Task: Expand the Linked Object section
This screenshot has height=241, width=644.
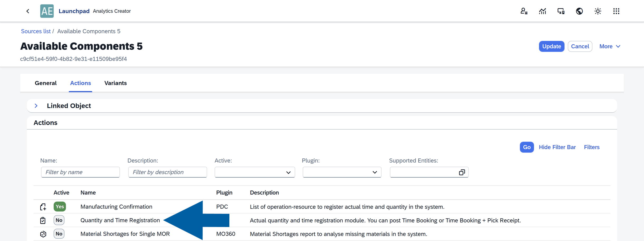Action: (x=36, y=106)
